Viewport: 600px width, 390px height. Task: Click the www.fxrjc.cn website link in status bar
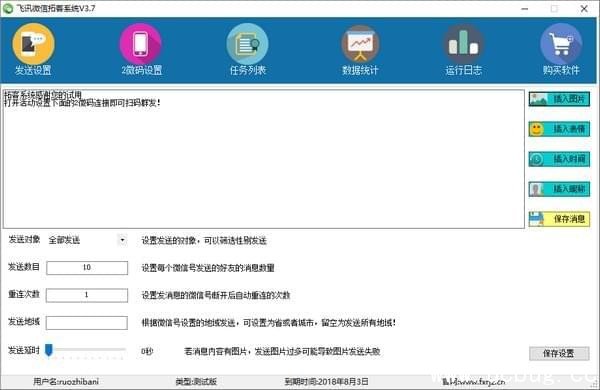click(x=473, y=382)
